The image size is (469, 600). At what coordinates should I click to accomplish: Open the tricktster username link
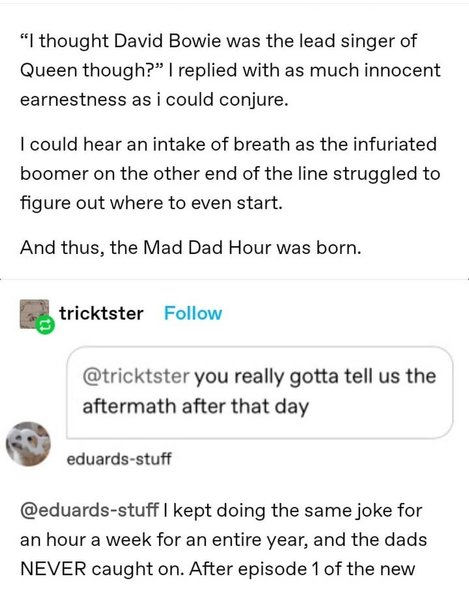point(101,313)
